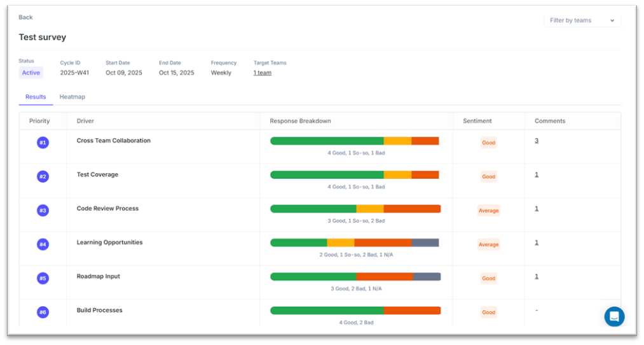Click the green segment of Code Review Process bar
The width and height of the screenshot is (644, 345).
pos(313,209)
